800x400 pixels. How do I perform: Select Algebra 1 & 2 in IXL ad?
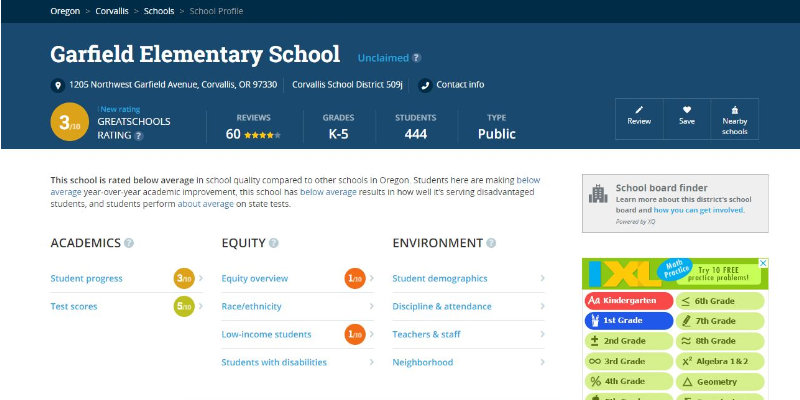(720, 361)
